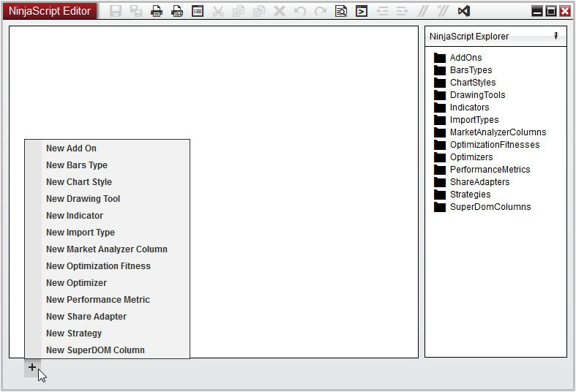Image resolution: width=576 pixels, height=392 pixels.
Task: Open the Strategies folder in explorer
Action: pyautogui.click(x=470, y=195)
